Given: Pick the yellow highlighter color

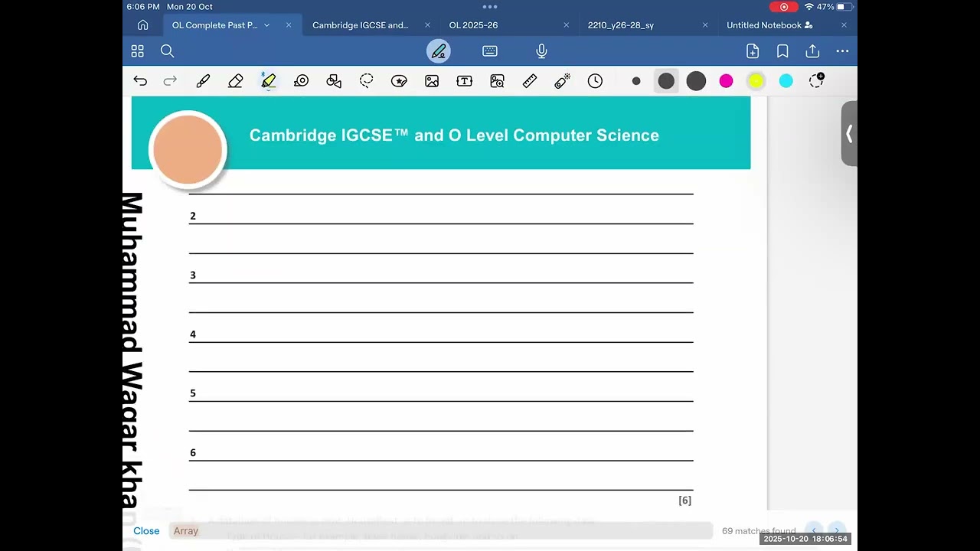Looking at the screenshot, I should tap(756, 81).
